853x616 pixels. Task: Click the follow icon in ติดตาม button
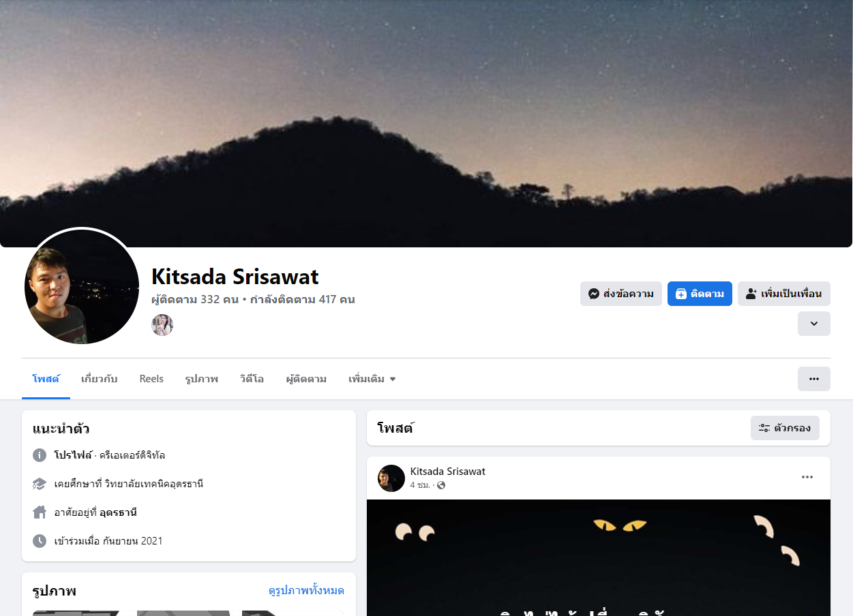click(680, 294)
